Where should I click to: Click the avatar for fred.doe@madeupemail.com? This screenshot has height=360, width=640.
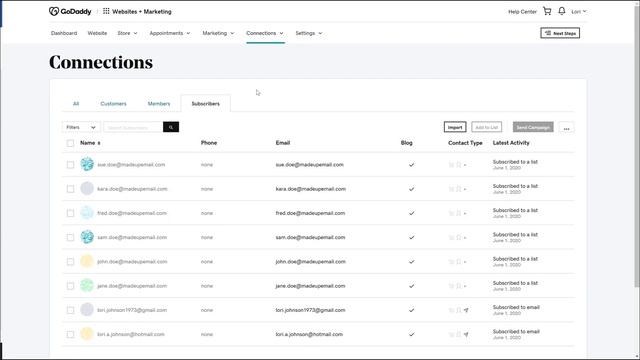pyautogui.click(x=87, y=213)
